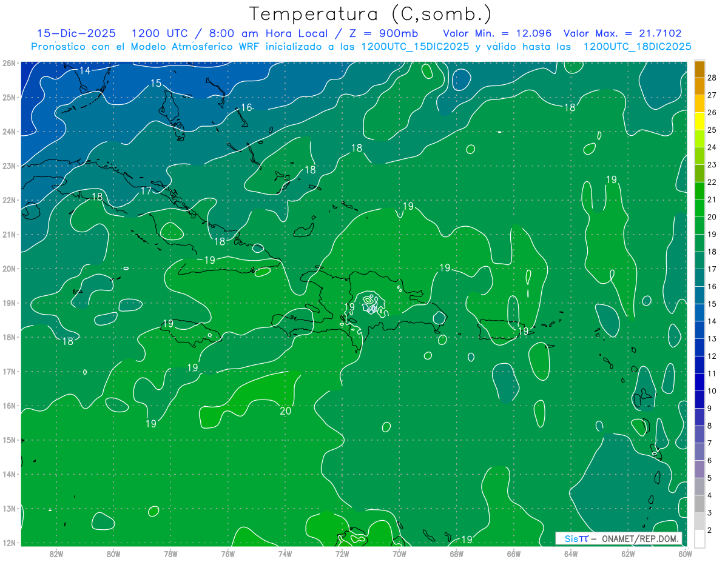This screenshot has width=728, height=562.
Task: Click the 16 contour label over Bahamas
Action: click(246, 107)
